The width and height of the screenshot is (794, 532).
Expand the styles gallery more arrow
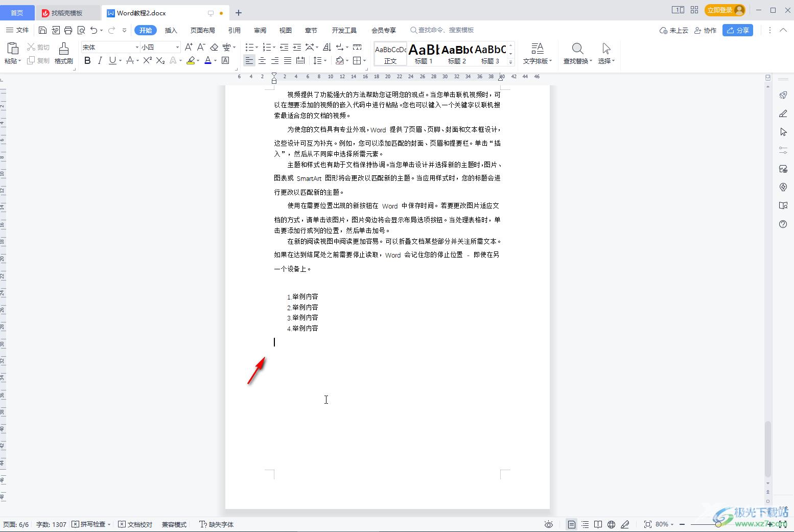click(x=510, y=62)
